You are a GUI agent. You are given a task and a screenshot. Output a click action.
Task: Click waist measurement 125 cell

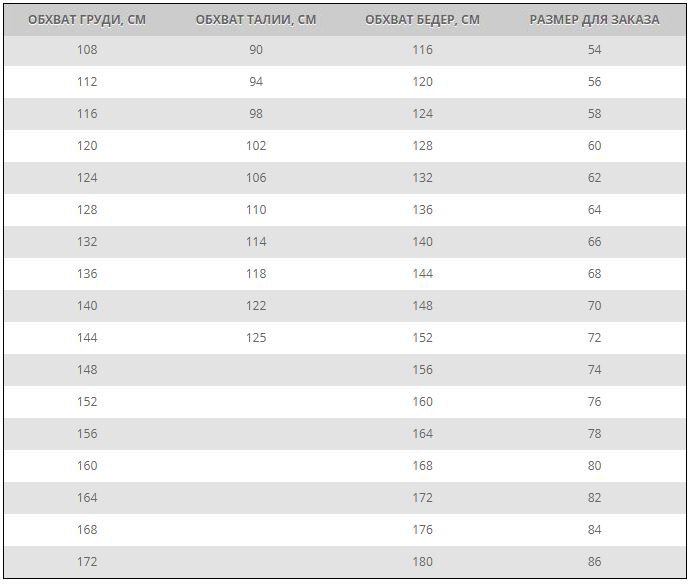pos(256,338)
